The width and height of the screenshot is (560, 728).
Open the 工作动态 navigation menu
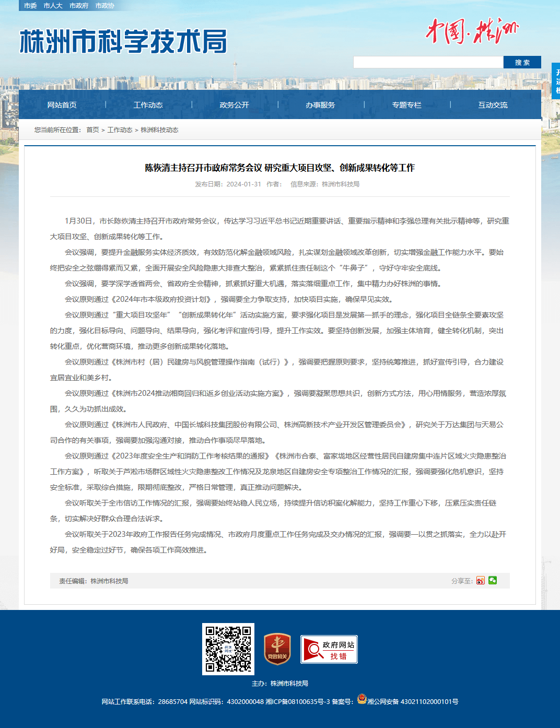pos(148,105)
